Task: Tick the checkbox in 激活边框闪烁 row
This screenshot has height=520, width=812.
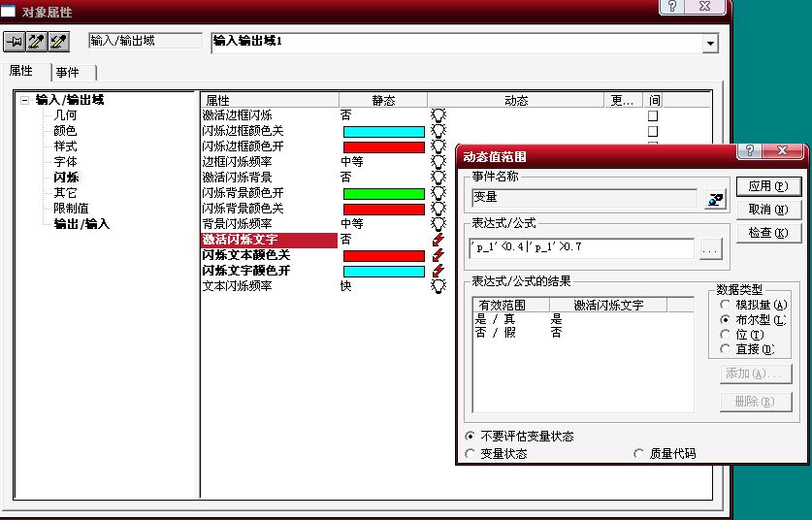Action: pyautogui.click(x=653, y=115)
